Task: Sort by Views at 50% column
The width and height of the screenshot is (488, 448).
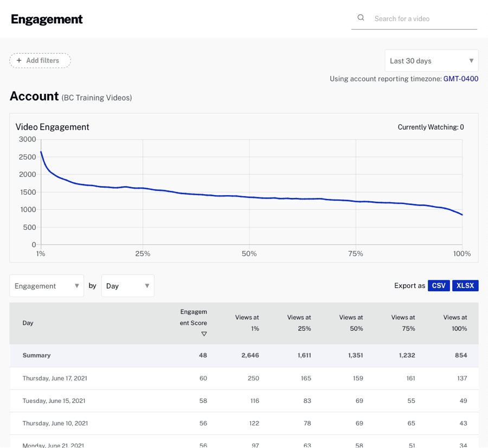Action: point(351,323)
